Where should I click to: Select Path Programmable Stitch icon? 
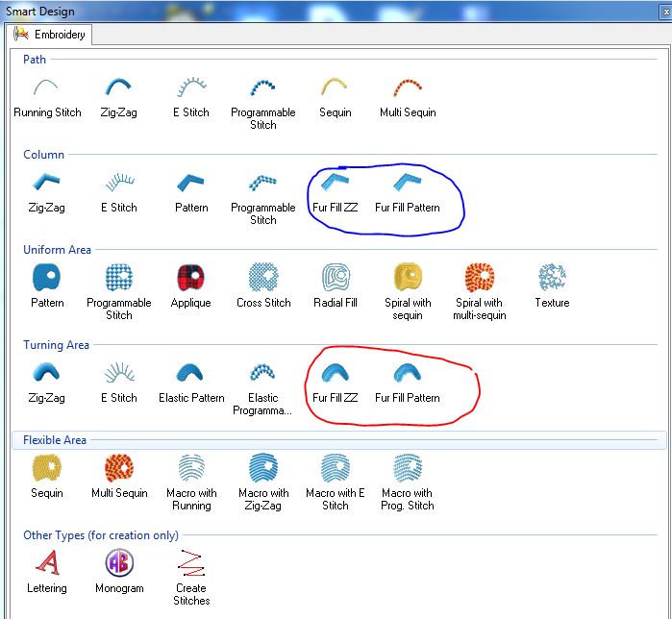click(262, 87)
